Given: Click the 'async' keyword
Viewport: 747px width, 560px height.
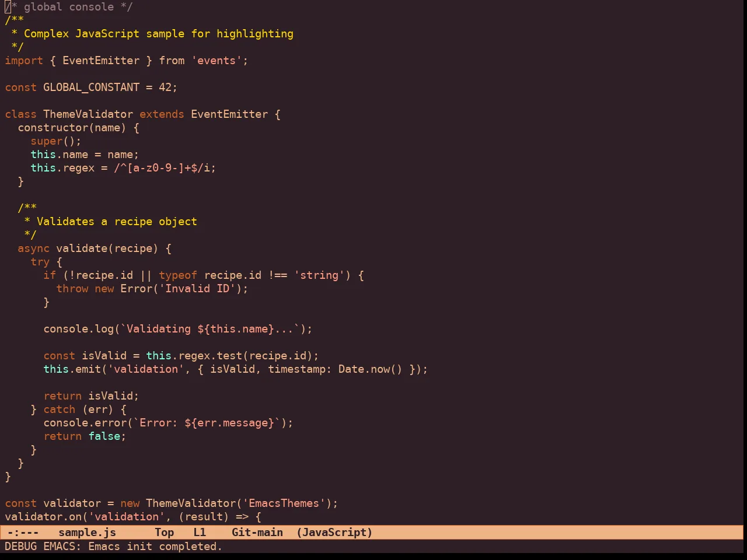Looking at the screenshot, I should coord(33,249).
